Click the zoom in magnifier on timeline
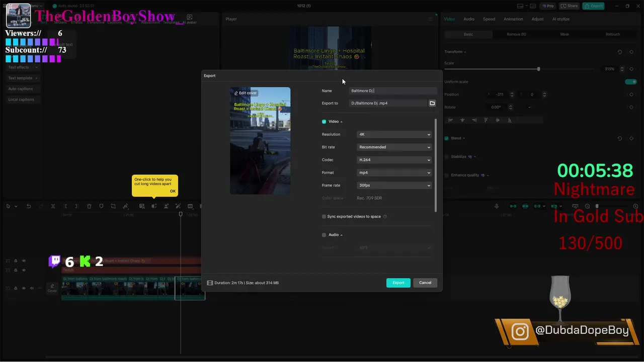644x362 pixels. [635, 206]
